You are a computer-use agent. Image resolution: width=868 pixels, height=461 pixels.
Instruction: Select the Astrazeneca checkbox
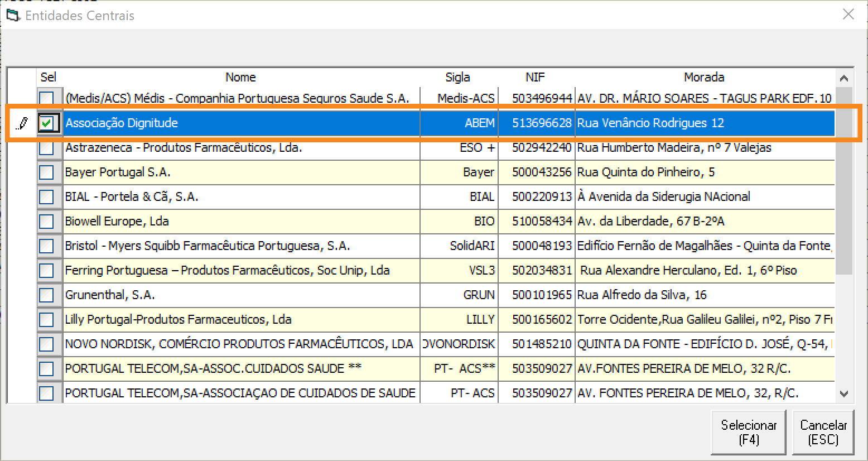[47, 148]
